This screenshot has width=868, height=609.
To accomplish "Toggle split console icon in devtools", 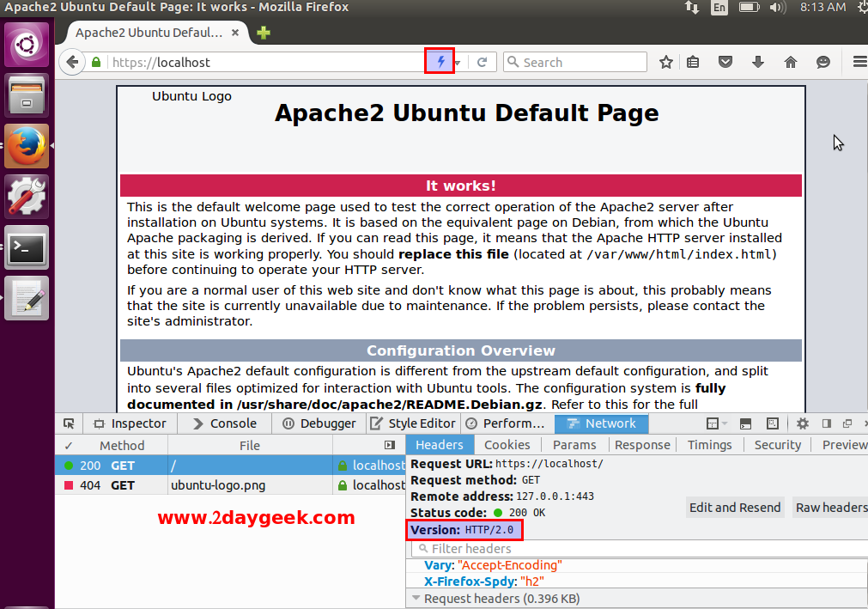I will coord(746,423).
